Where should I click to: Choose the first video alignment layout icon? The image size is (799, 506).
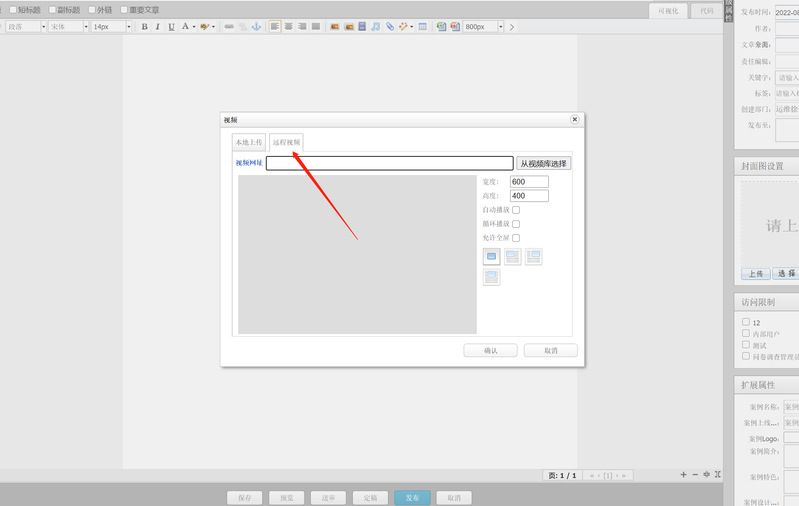[x=492, y=256]
